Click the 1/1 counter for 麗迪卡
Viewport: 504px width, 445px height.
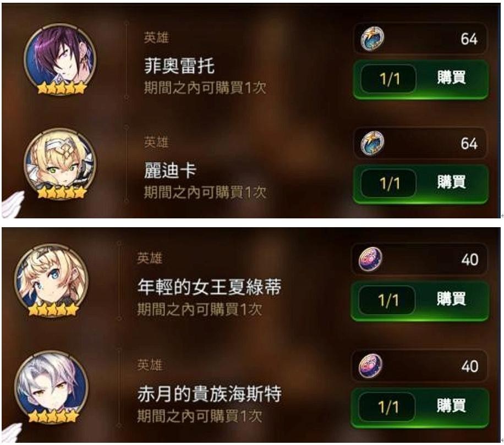pos(388,183)
